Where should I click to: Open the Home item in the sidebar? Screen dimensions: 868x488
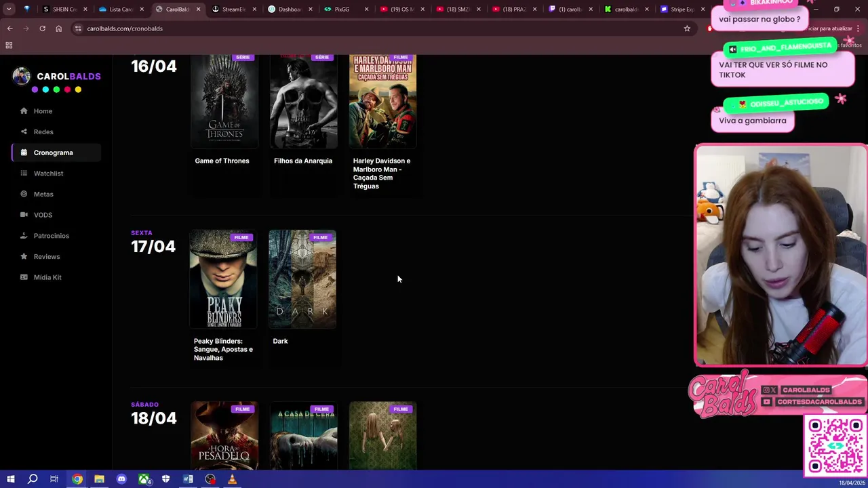coord(56,111)
